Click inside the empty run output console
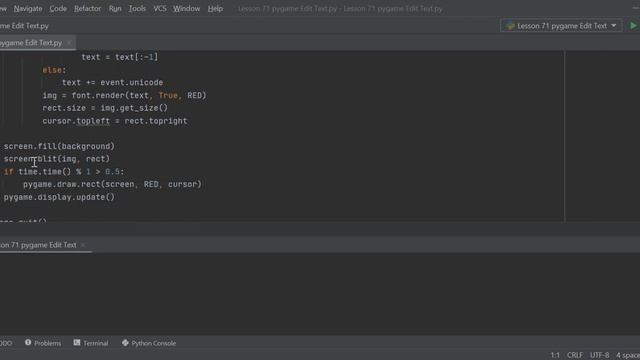The width and height of the screenshot is (640, 360). point(320,294)
